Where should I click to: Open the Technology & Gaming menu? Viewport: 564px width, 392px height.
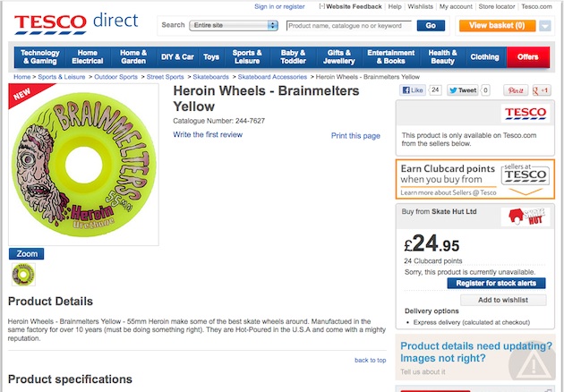(40, 57)
